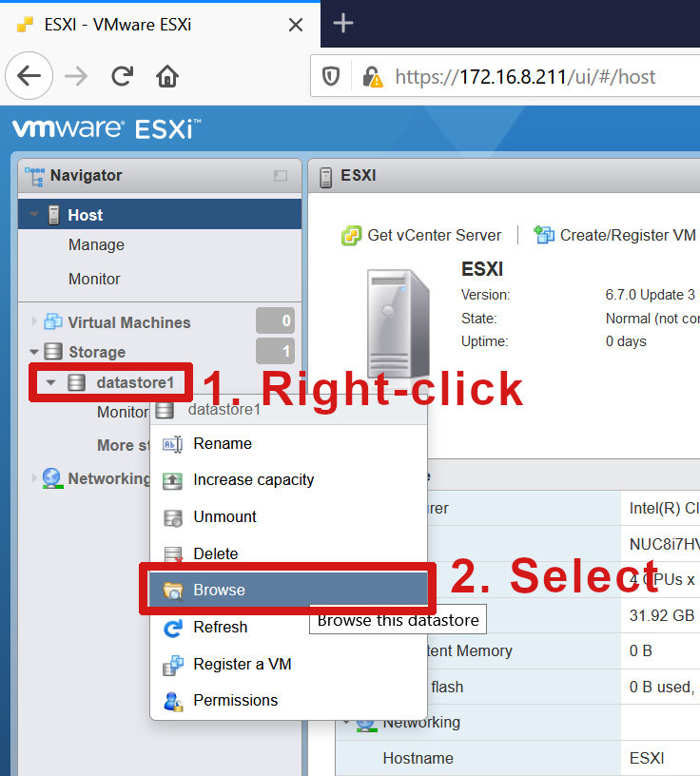Click the Navigator tree icon in panel header
700x776 pixels.
pyautogui.click(x=34, y=176)
